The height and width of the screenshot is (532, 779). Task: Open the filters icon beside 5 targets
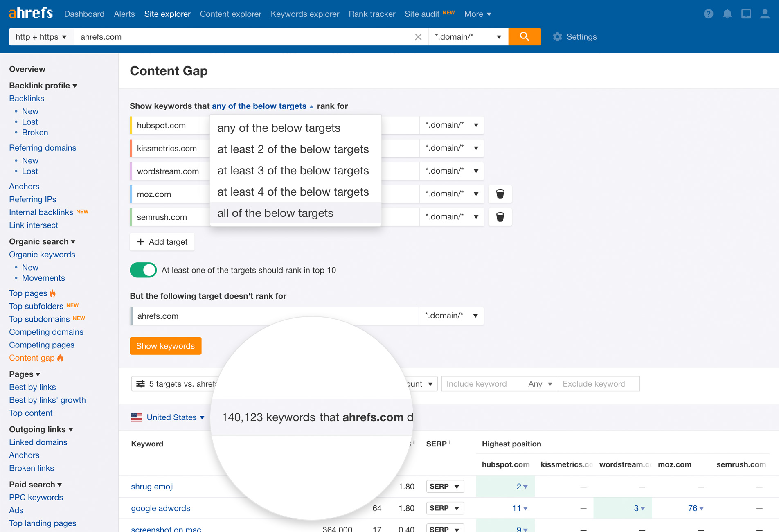click(x=141, y=383)
